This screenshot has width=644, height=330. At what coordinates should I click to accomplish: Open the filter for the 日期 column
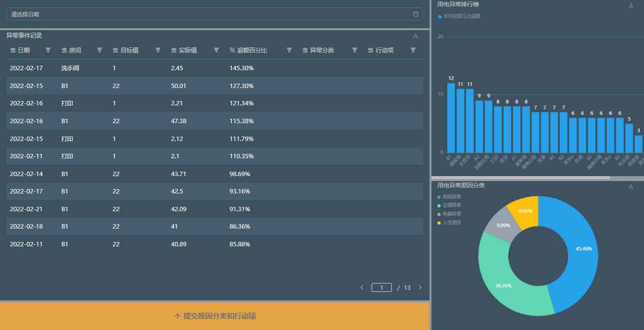tap(48, 50)
